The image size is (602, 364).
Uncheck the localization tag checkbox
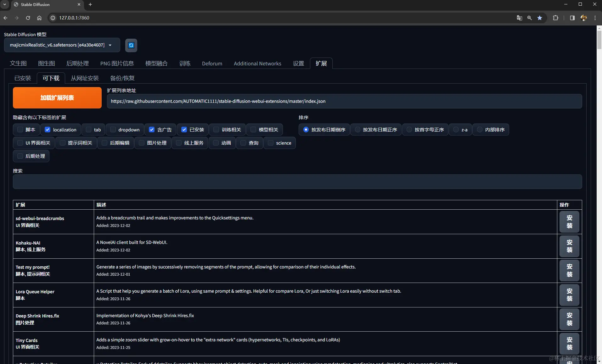pyautogui.click(x=48, y=130)
